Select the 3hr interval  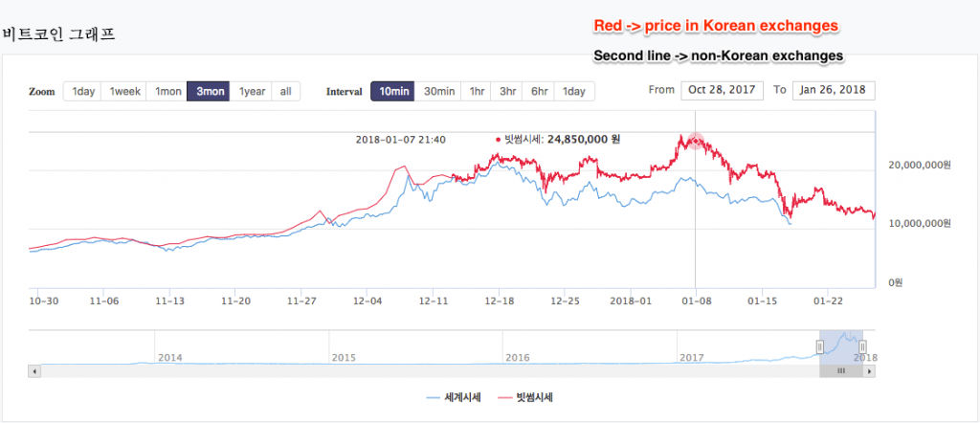pos(507,91)
